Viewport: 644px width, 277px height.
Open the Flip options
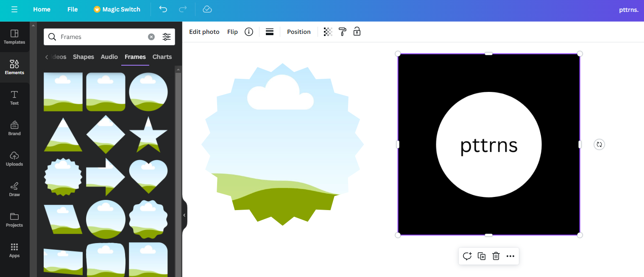[x=232, y=32]
